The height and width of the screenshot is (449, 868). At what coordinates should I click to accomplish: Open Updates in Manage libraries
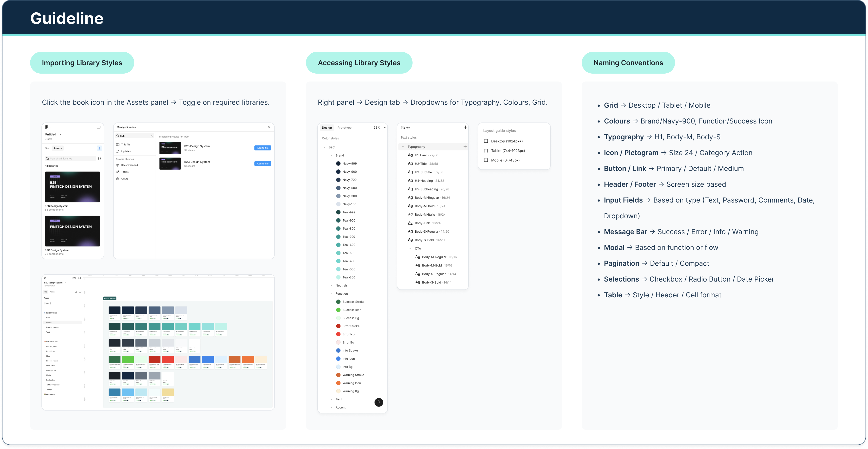(x=124, y=151)
